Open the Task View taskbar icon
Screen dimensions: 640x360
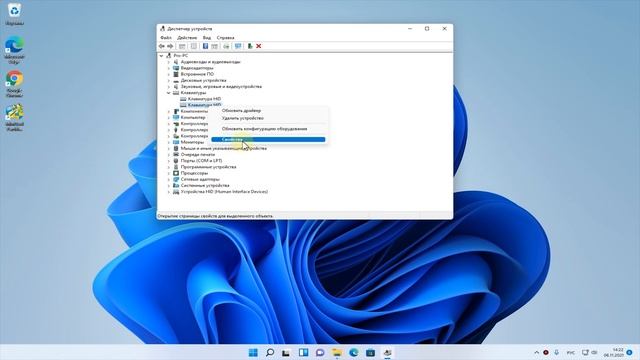click(286, 352)
